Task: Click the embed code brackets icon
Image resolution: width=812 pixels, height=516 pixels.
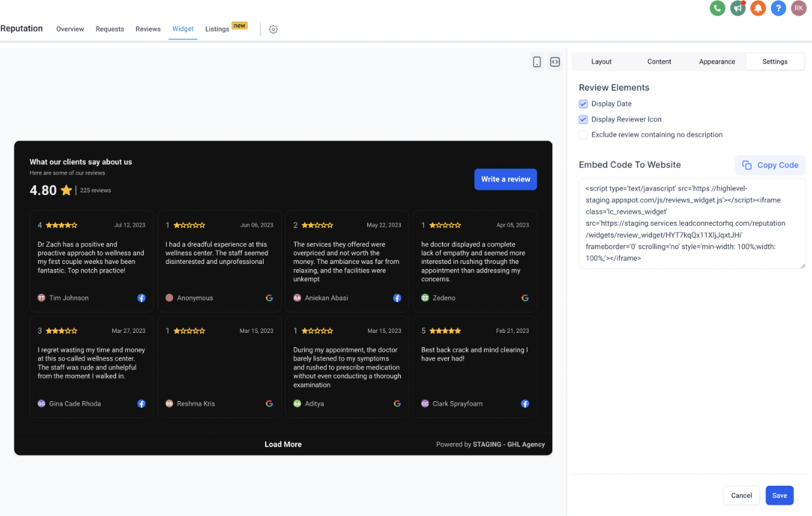Action: [555, 62]
